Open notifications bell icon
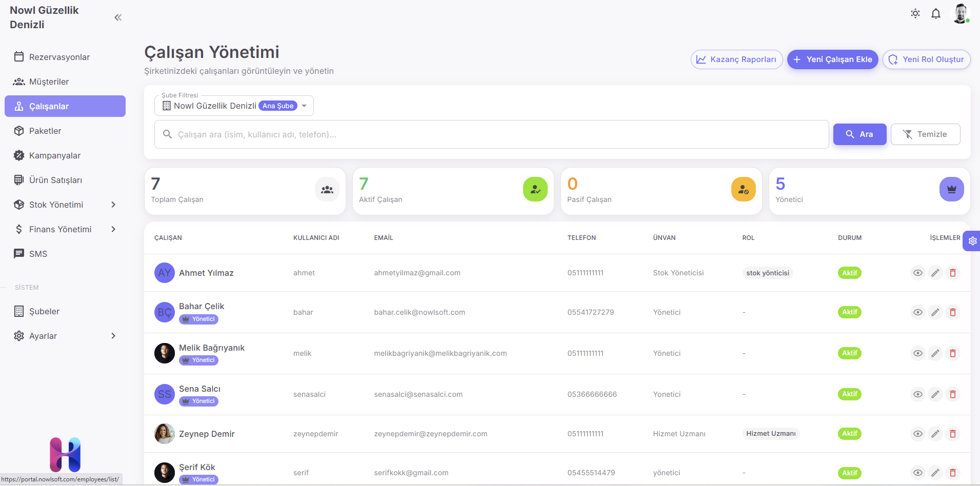The height and width of the screenshot is (486, 980). tap(935, 14)
